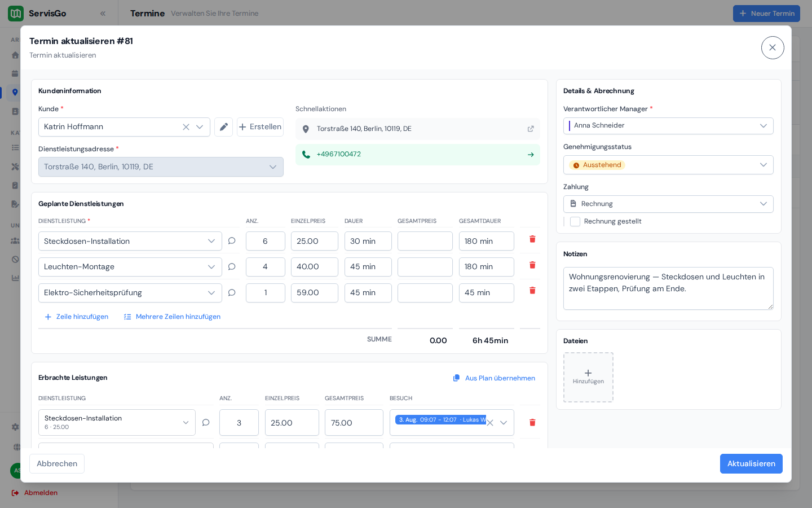Click map pin icon beside Torstraße quick action
Screen dimensions: 812x508
click(x=306, y=129)
